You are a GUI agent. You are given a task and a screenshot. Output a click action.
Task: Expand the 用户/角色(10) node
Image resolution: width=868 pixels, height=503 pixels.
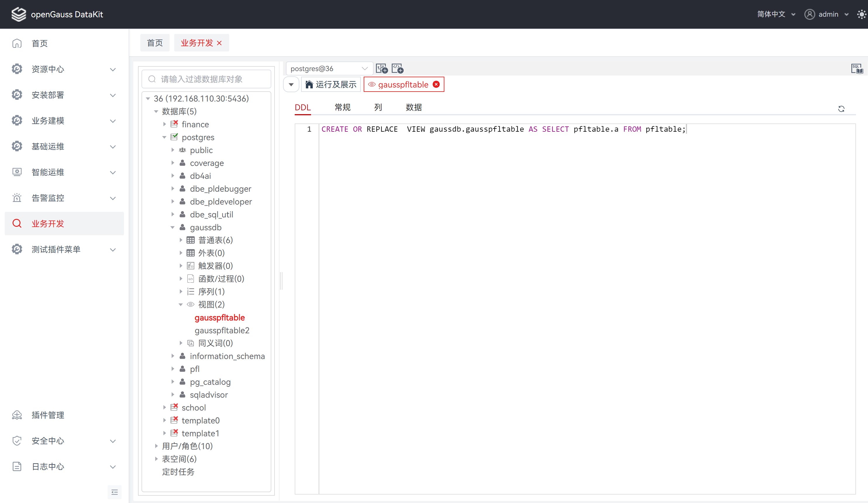click(156, 446)
